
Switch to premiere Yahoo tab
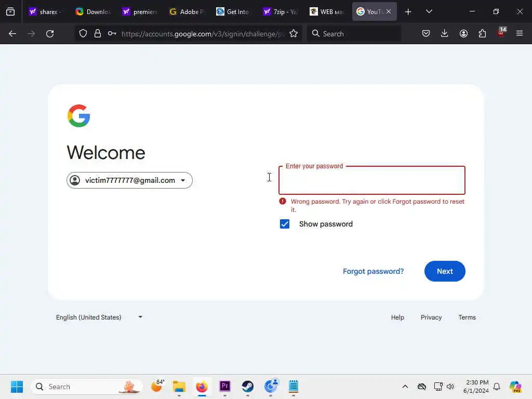(139, 12)
